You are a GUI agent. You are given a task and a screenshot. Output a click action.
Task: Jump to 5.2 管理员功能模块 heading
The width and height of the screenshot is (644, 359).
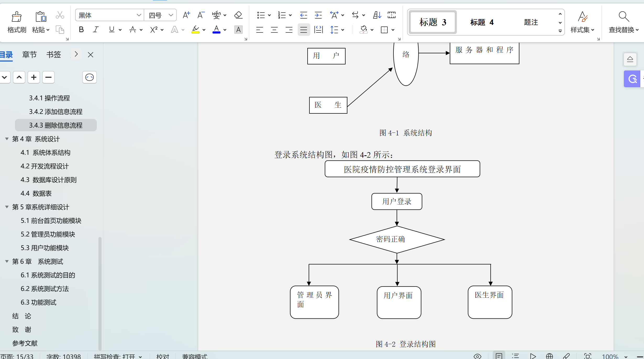[48, 234]
